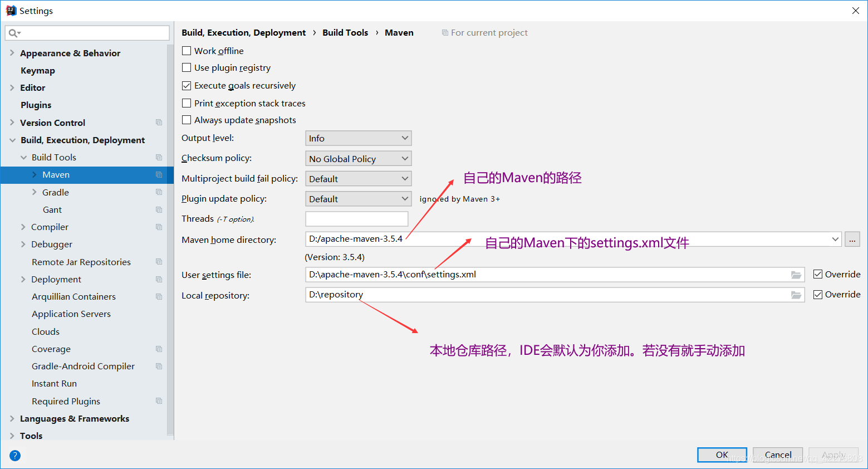Expand the Tools section arrow
Viewport: 868px width, 469px height.
click(x=12, y=436)
